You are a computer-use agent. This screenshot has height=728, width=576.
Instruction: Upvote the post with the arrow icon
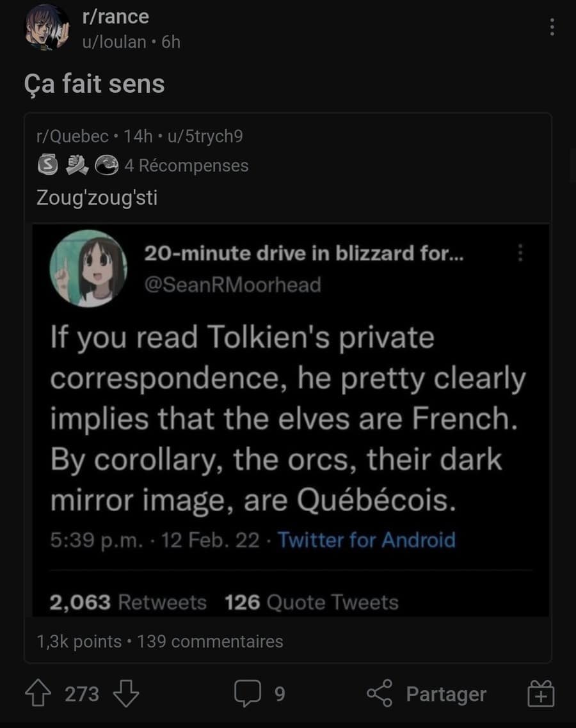click(36, 694)
